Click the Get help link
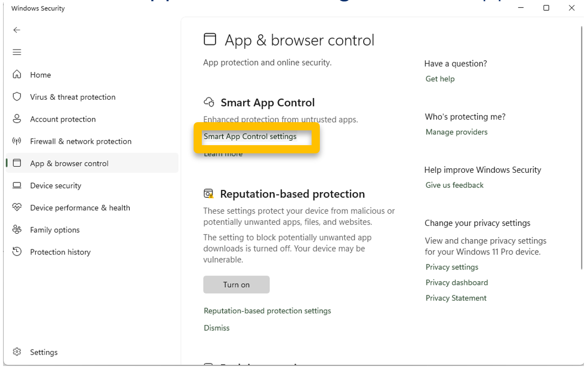588x367 pixels. (440, 79)
